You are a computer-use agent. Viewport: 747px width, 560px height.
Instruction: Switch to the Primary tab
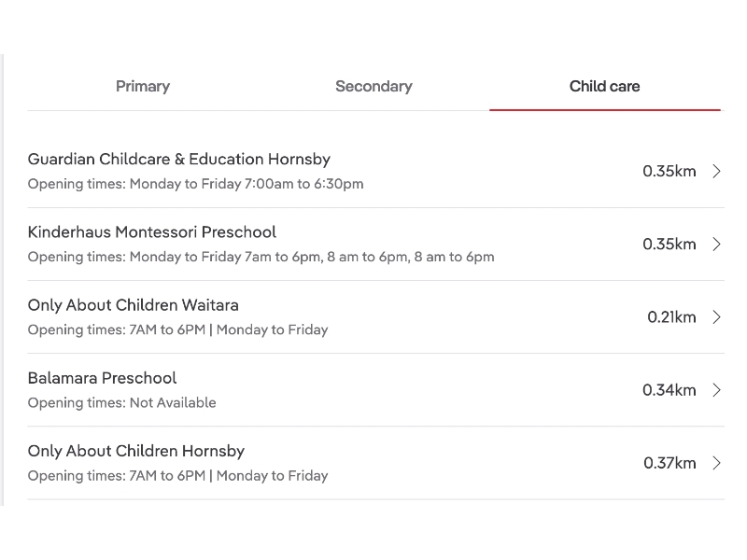point(143,87)
